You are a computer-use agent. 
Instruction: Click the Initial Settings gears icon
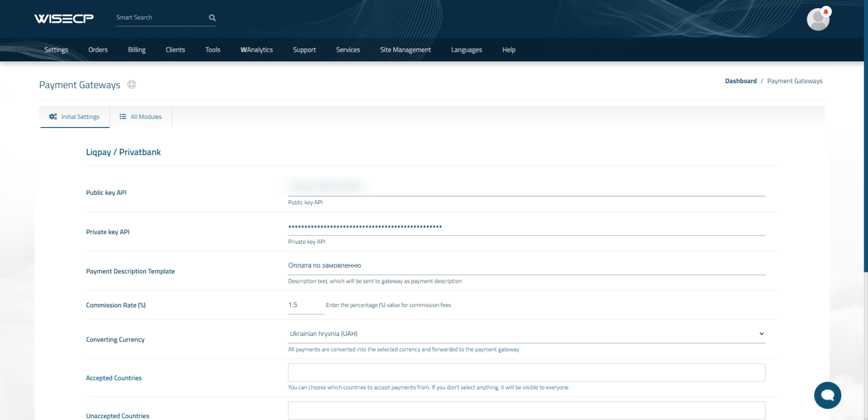53,117
